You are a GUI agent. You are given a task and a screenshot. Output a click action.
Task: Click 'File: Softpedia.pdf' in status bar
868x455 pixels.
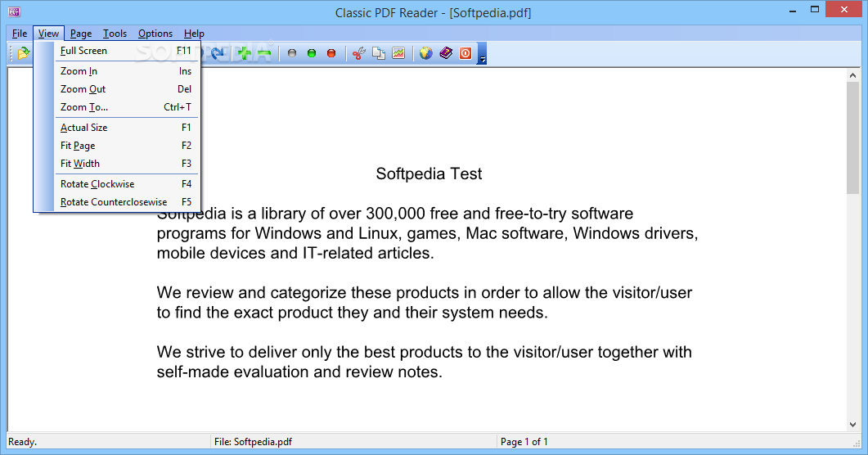coord(253,442)
